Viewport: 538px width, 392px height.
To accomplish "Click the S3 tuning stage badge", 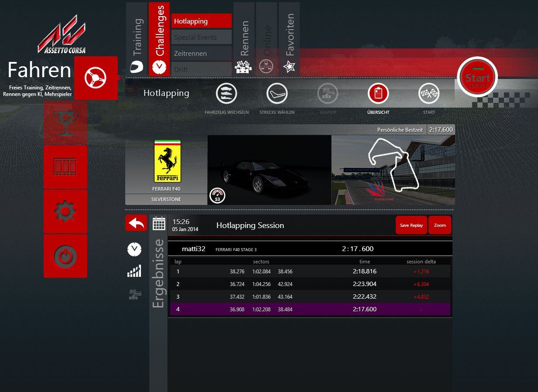I will pos(217,196).
